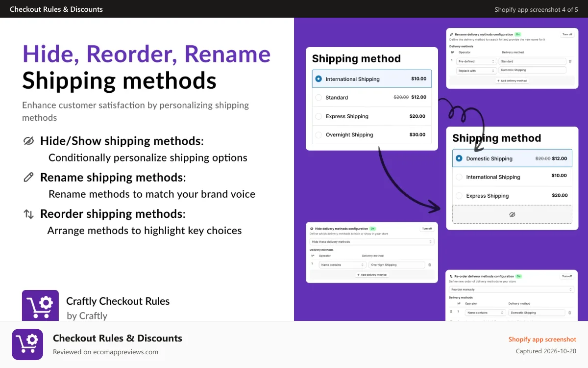Open Name contains dropdown in Re-order configuration
Image resolution: width=588 pixels, height=368 pixels.
click(486, 313)
